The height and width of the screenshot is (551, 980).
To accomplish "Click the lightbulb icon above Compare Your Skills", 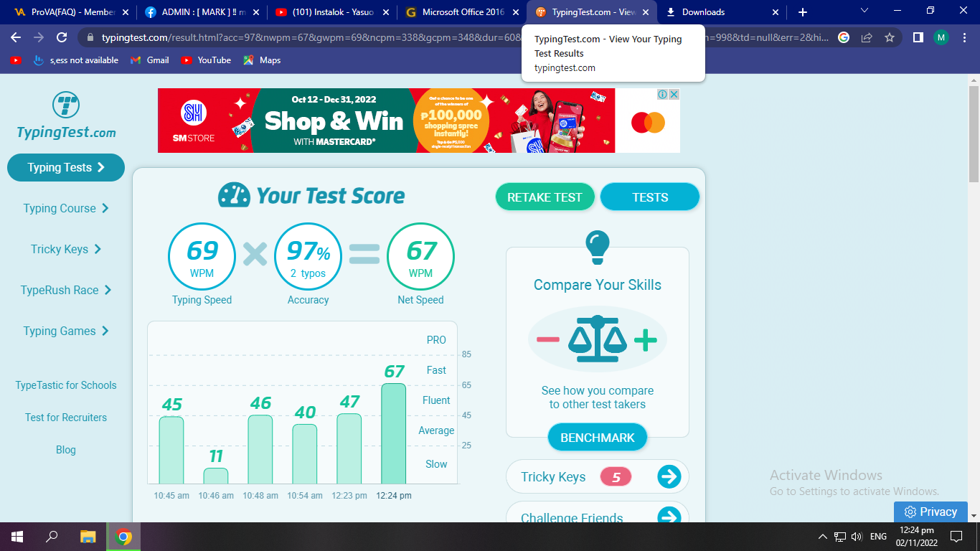I will 598,248.
